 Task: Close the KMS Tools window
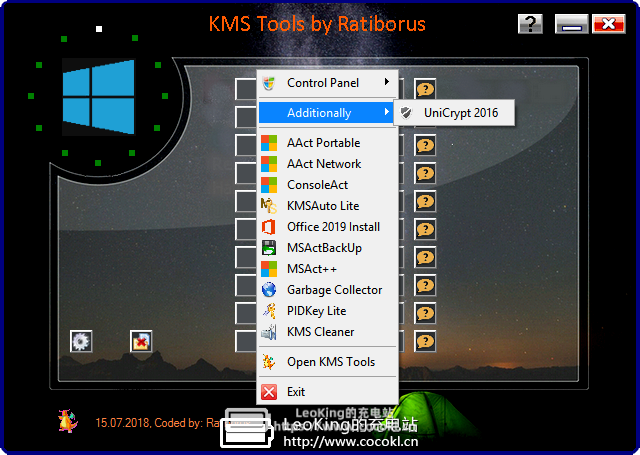(x=609, y=24)
